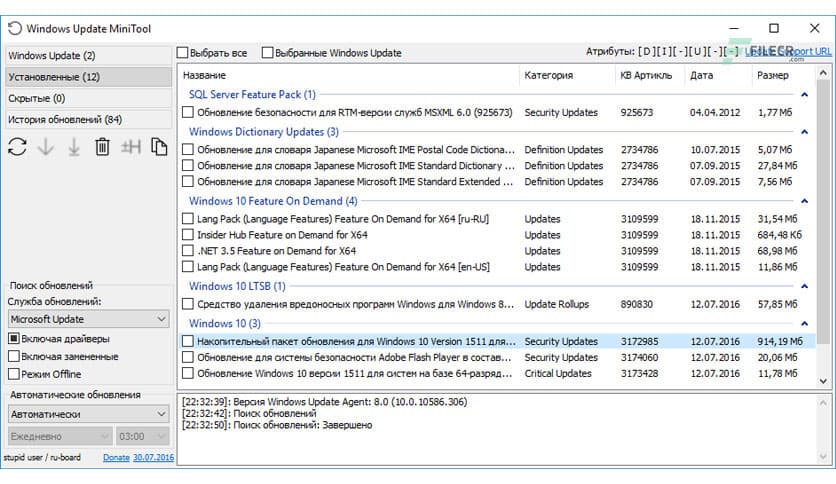Image resolution: width=836 pixels, height=484 pixels.
Task: Click the Windows Update Agent version log line
Action: pyautogui.click(x=324, y=401)
